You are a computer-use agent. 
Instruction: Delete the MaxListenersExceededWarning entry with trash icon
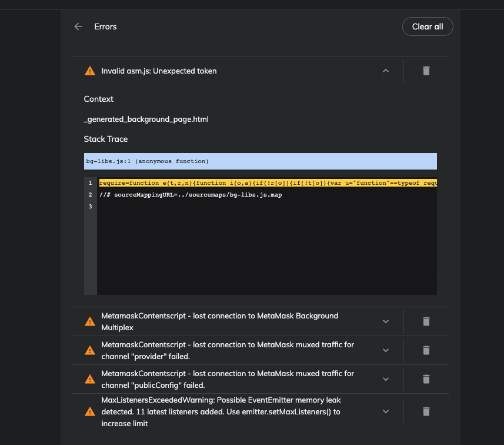pos(426,411)
